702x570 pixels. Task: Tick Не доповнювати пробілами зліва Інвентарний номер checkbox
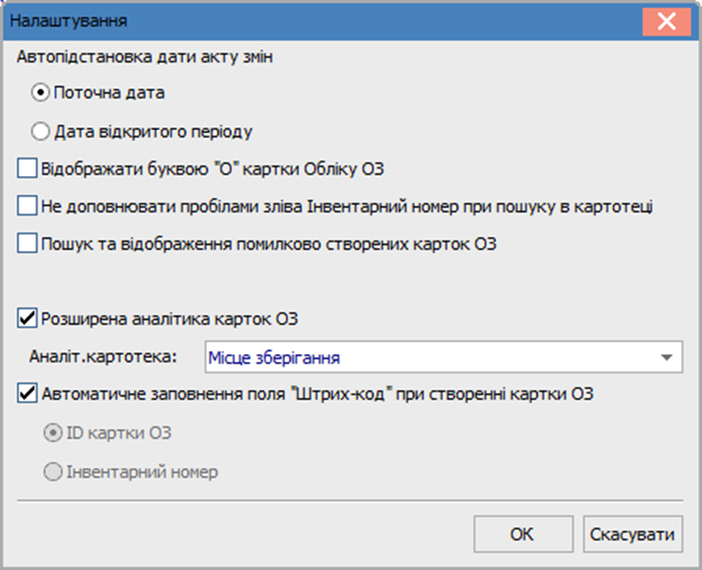tap(27, 206)
